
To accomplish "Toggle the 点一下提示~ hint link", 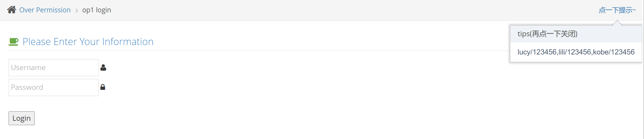I will tap(617, 10).
